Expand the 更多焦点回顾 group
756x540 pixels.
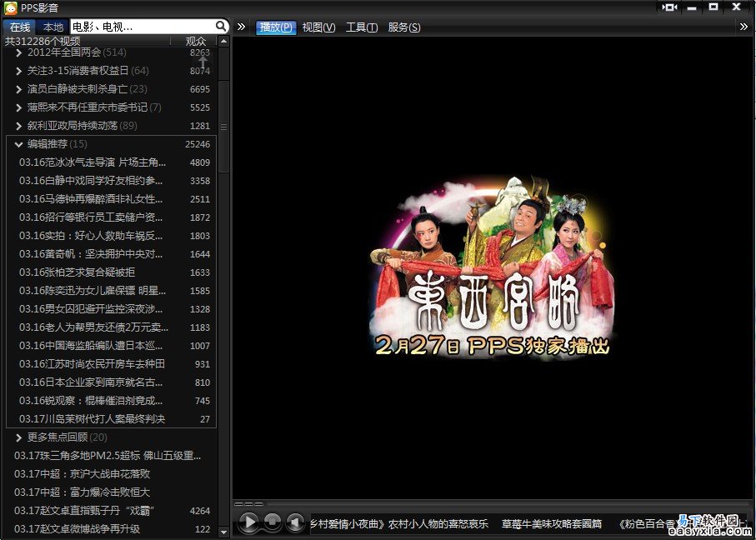click(20, 437)
